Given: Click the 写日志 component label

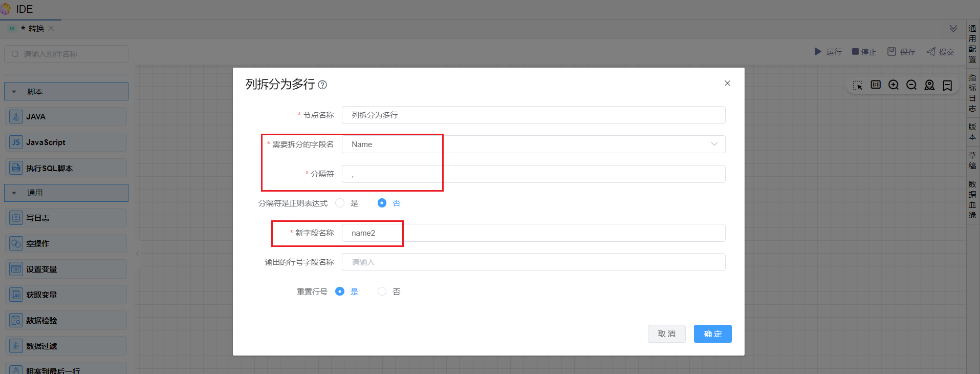Looking at the screenshot, I should pos(38,218).
